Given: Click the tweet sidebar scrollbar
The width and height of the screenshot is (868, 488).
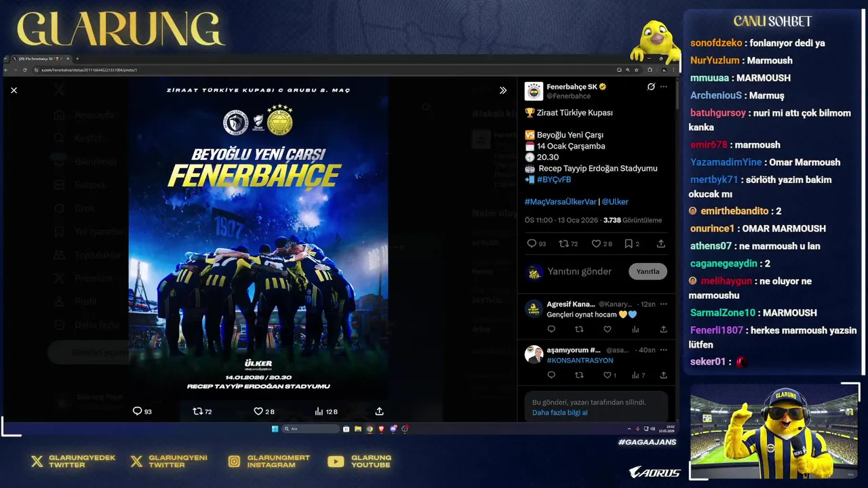Looking at the screenshot, I should [677, 95].
